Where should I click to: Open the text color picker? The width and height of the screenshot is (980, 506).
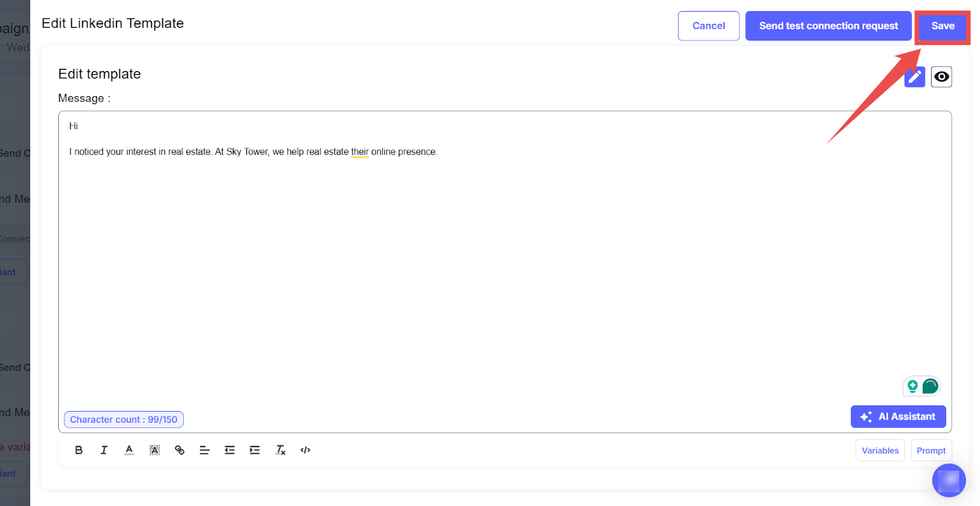click(129, 450)
